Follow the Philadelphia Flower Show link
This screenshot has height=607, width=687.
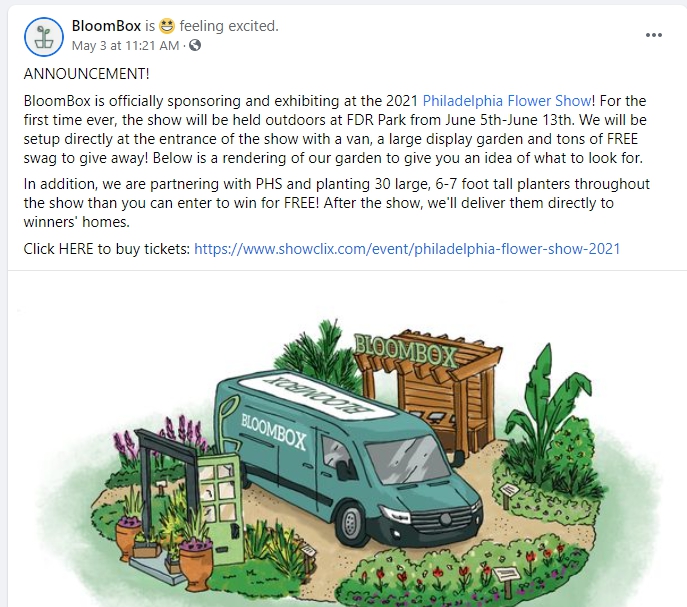pyautogui.click(x=508, y=100)
